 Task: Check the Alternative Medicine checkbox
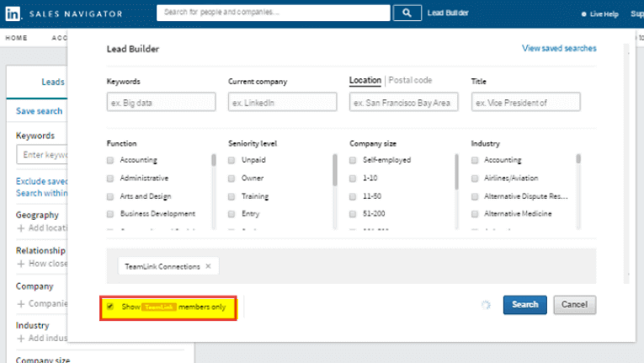click(x=475, y=214)
